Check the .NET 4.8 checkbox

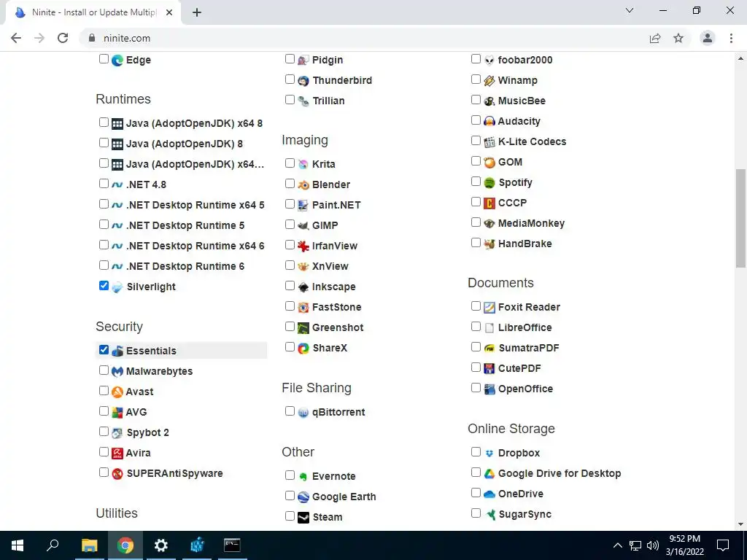tap(104, 183)
